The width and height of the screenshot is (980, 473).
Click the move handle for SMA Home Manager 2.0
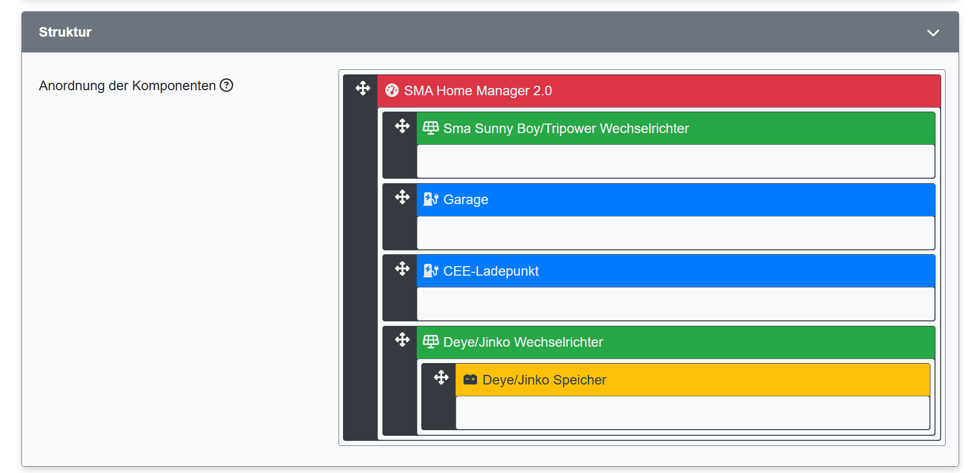363,88
